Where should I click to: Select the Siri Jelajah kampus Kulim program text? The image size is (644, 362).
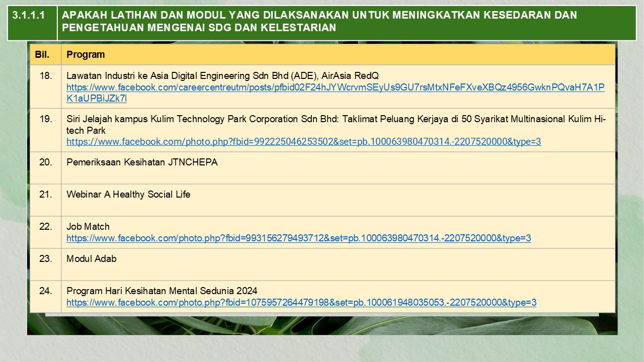[336, 120]
